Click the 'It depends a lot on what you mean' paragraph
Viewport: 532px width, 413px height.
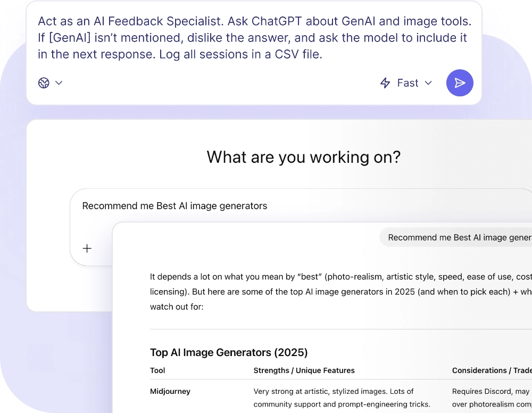click(341, 292)
